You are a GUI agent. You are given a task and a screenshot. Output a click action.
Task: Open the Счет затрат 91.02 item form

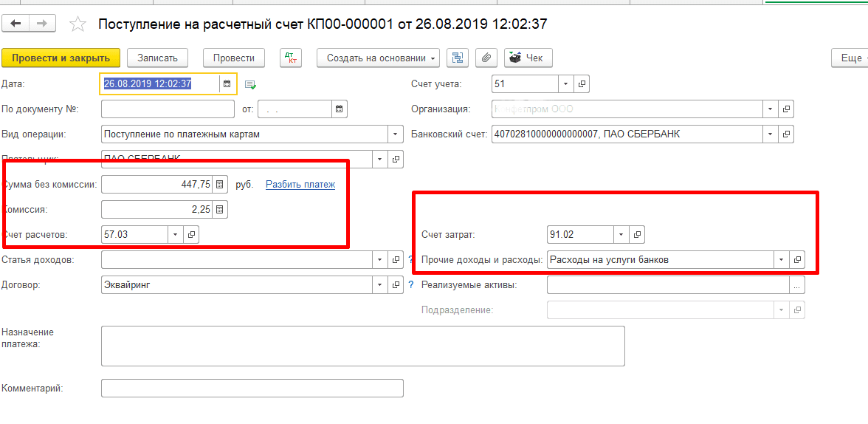point(637,234)
